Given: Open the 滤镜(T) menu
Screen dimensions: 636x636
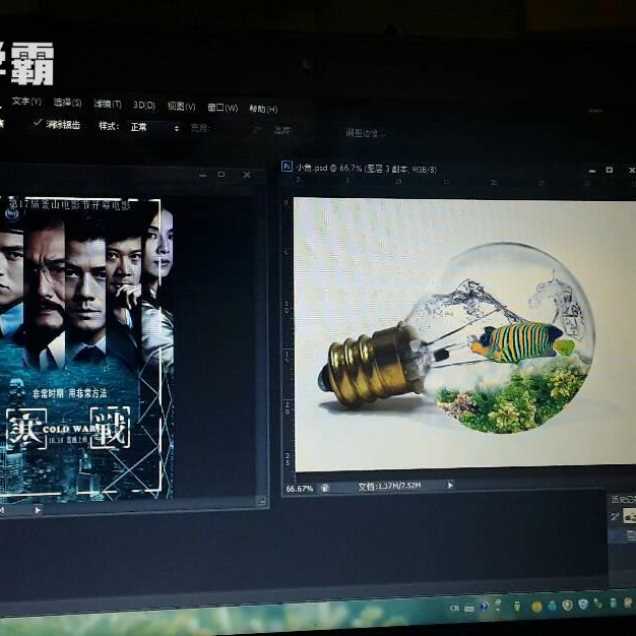Looking at the screenshot, I should tap(107, 104).
